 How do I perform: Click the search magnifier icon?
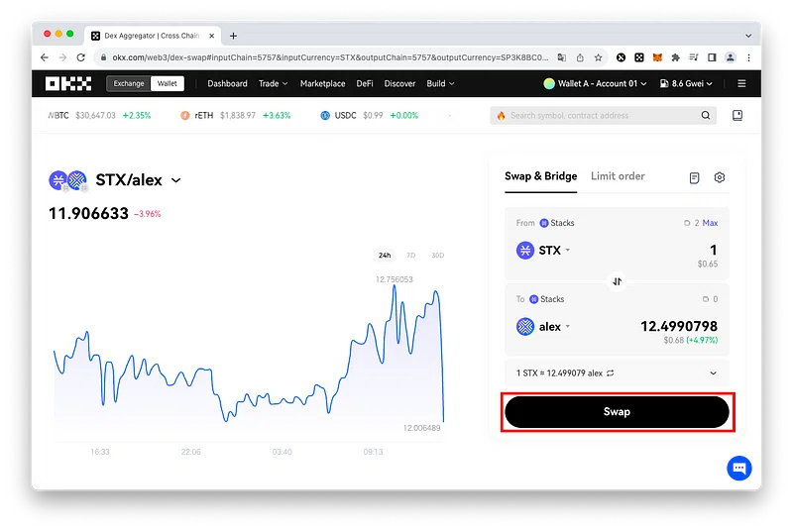[706, 115]
